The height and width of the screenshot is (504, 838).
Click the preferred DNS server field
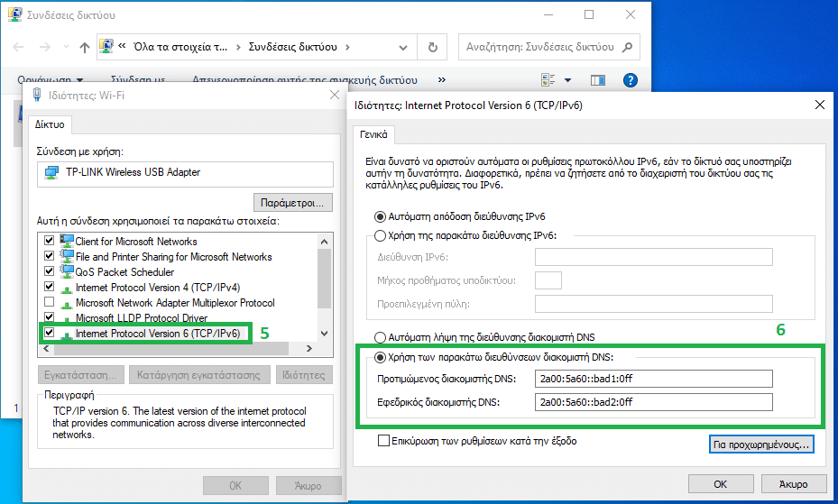tap(654, 379)
